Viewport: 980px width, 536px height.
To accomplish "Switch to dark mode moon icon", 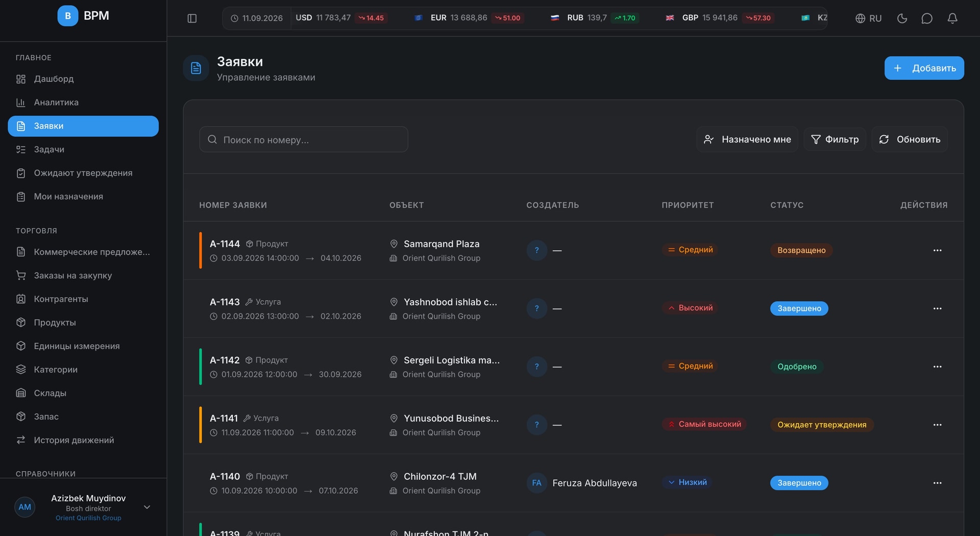I will pyautogui.click(x=902, y=18).
